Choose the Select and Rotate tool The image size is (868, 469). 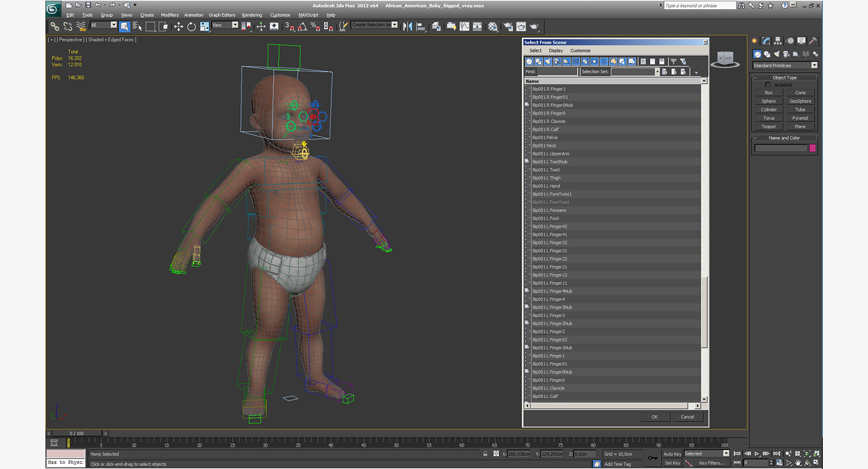click(x=191, y=26)
